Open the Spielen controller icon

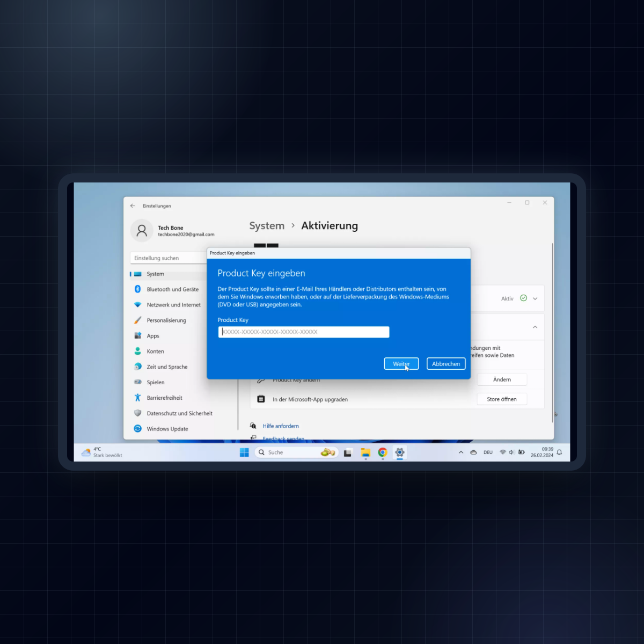point(138,382)
